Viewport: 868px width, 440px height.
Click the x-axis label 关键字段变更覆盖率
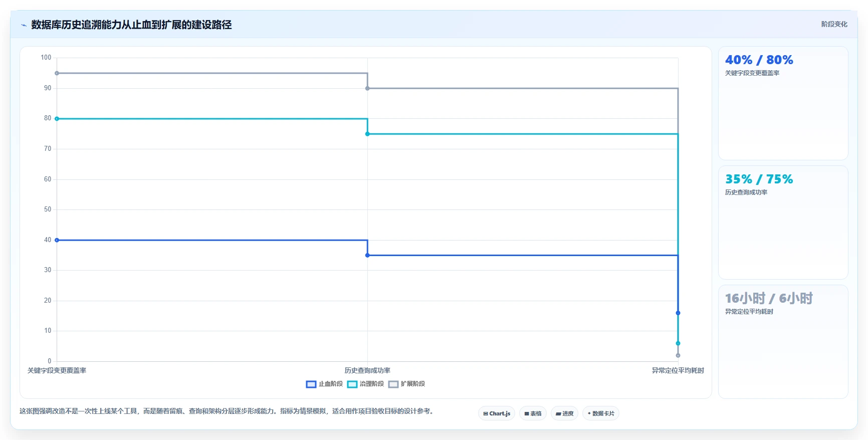pyautogui.click(x=57, y=371)
